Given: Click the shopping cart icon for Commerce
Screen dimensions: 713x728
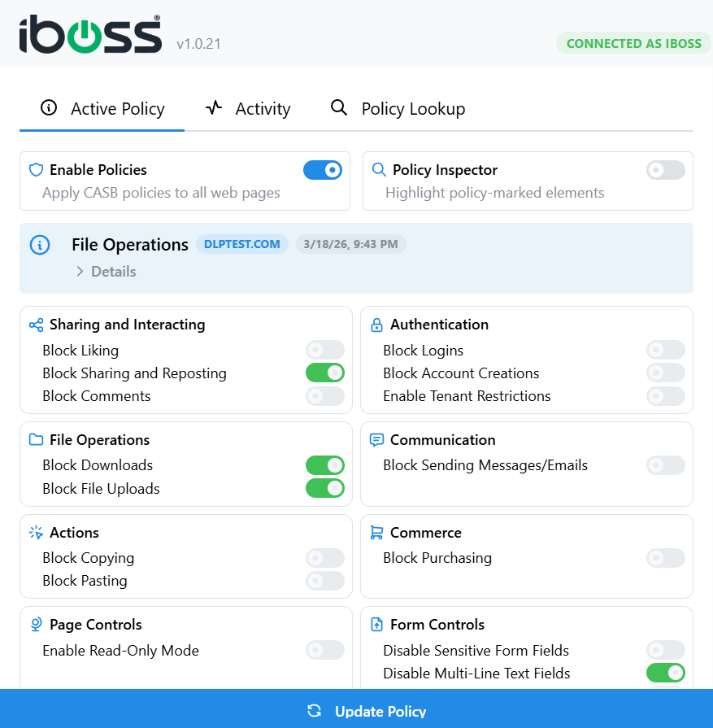Looking at the screenshot, I should [x=376, y=532].
